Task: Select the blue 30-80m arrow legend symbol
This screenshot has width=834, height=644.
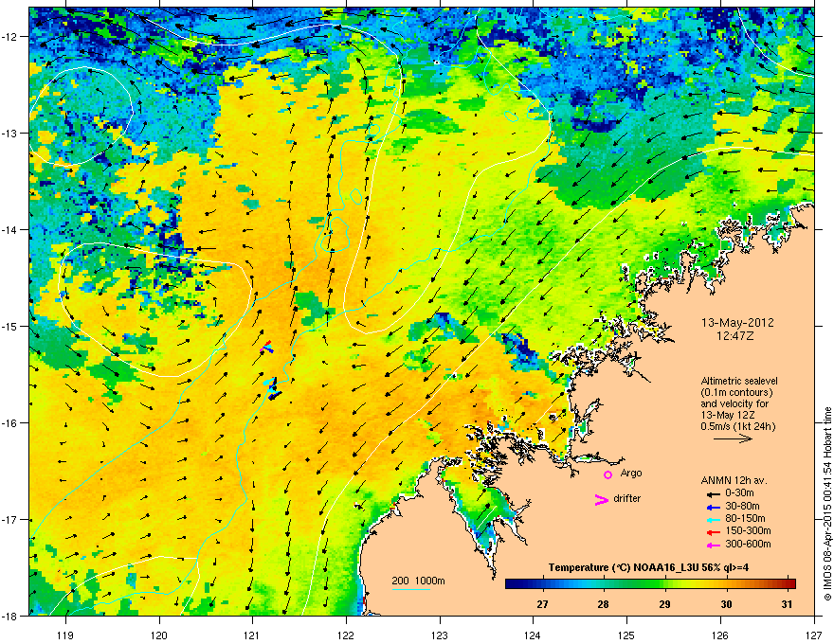Action: (x=712, y=507)
